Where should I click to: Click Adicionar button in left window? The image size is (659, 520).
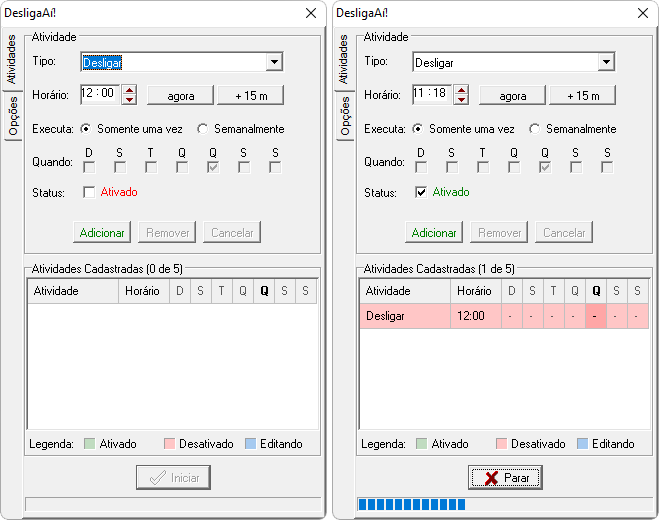tap(102, 232)
